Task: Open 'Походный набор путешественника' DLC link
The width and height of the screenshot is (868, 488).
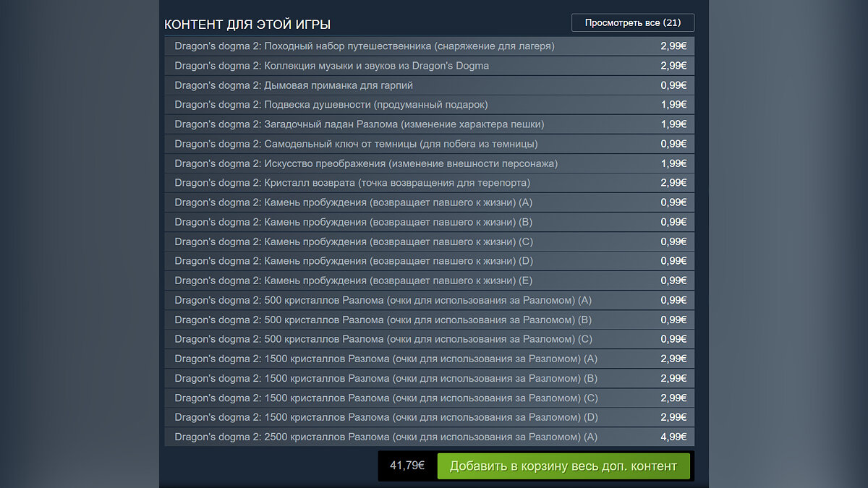Action: (365, 46)
